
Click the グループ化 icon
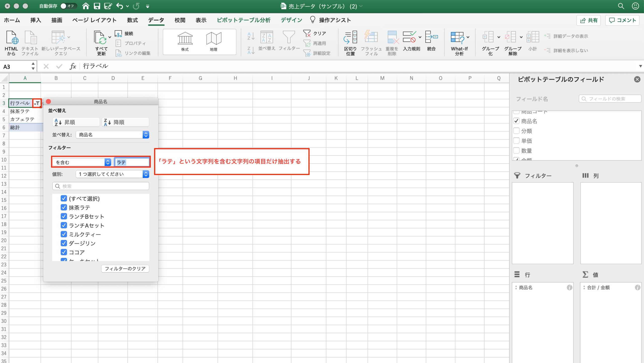488,37
